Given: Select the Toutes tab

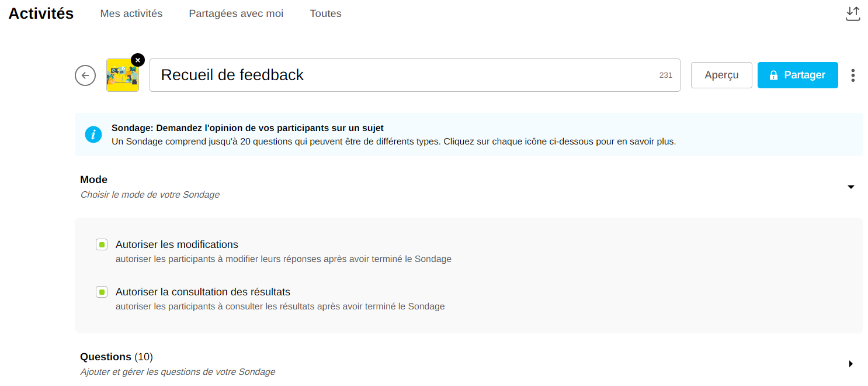Looking at the screenshot, I should click(325, 13).
